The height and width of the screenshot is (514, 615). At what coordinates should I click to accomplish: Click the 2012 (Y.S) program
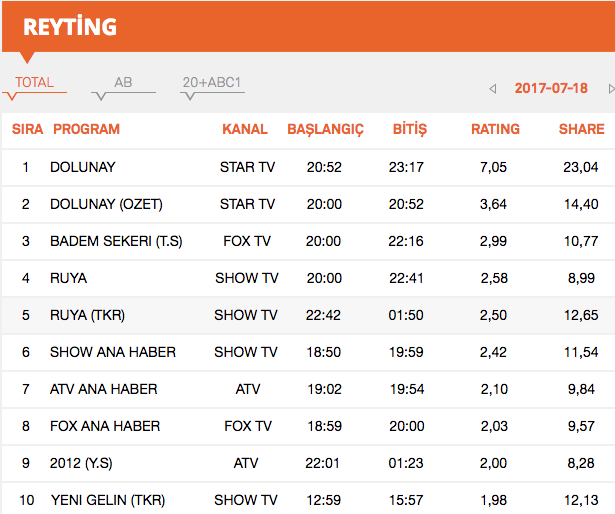[83, 463]
